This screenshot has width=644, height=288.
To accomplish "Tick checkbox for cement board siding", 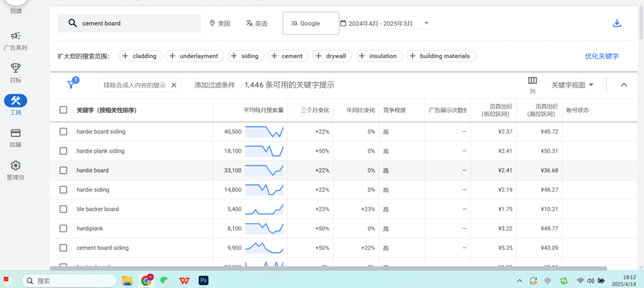I will coord(63,248).
